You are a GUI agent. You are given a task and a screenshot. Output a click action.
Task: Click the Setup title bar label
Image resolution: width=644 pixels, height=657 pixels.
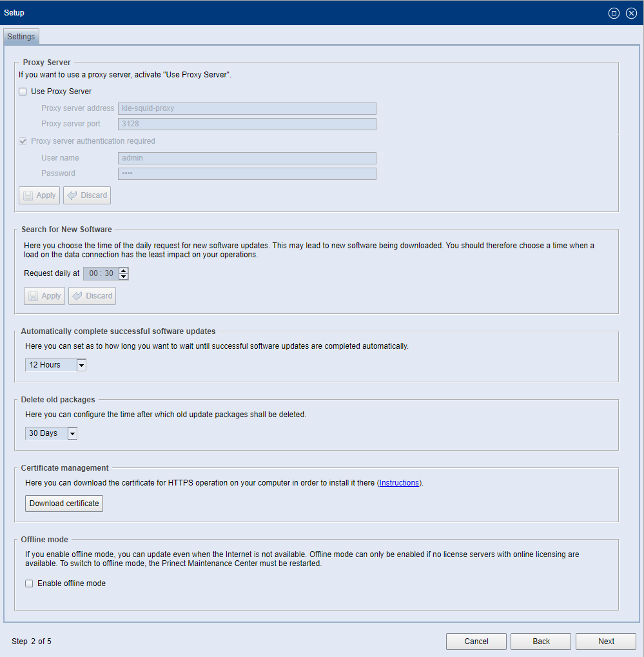coord(14,13)
